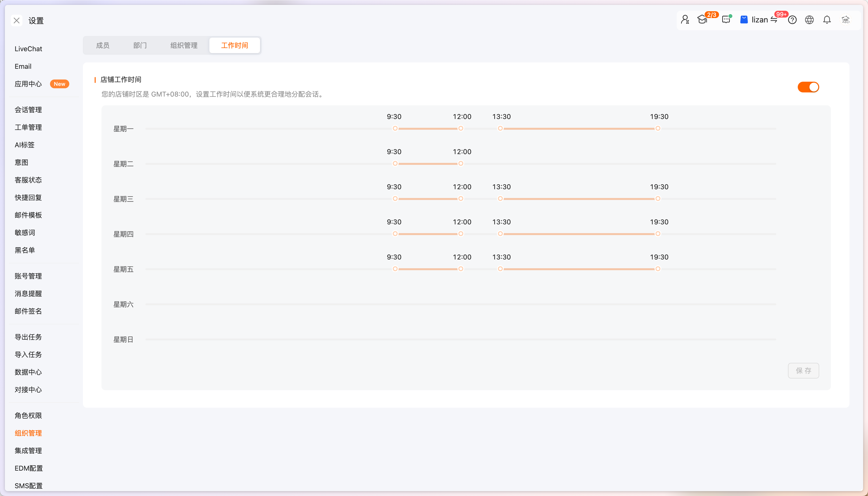Open 角色权限 in the sidebar
Viewport: 868px width, 496px height.
pyautogui.click(x=28, y=416)
